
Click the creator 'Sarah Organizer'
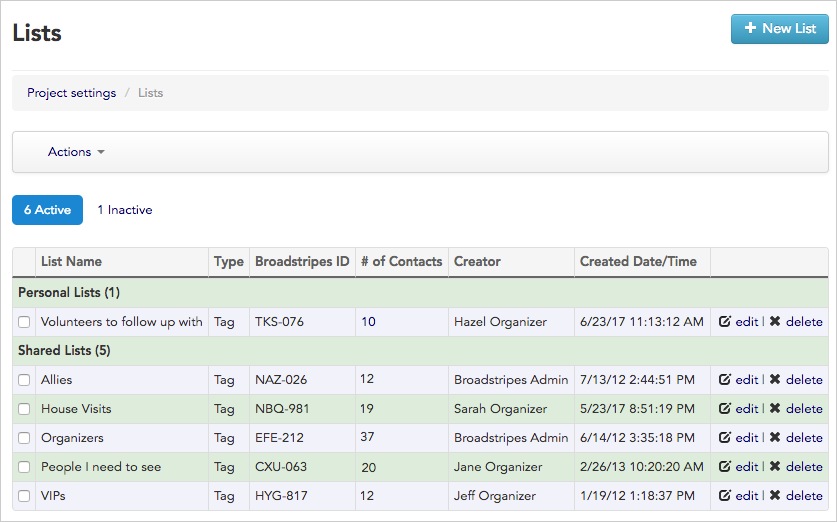coord(500,409)
